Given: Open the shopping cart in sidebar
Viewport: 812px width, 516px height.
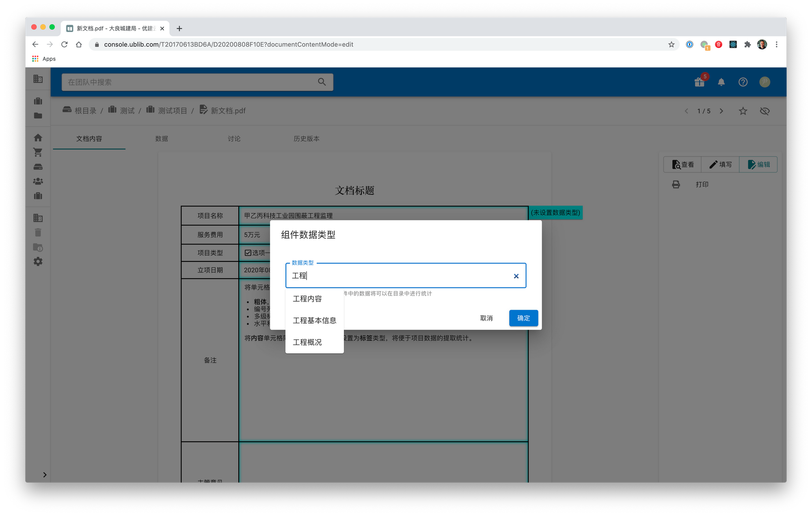Looking at the screenshot, I should pos(38,152).
